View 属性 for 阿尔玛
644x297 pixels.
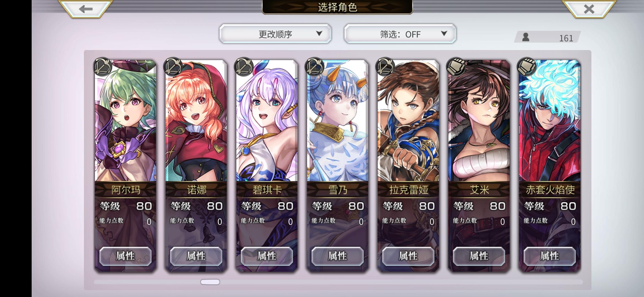(x=125, y=256)
